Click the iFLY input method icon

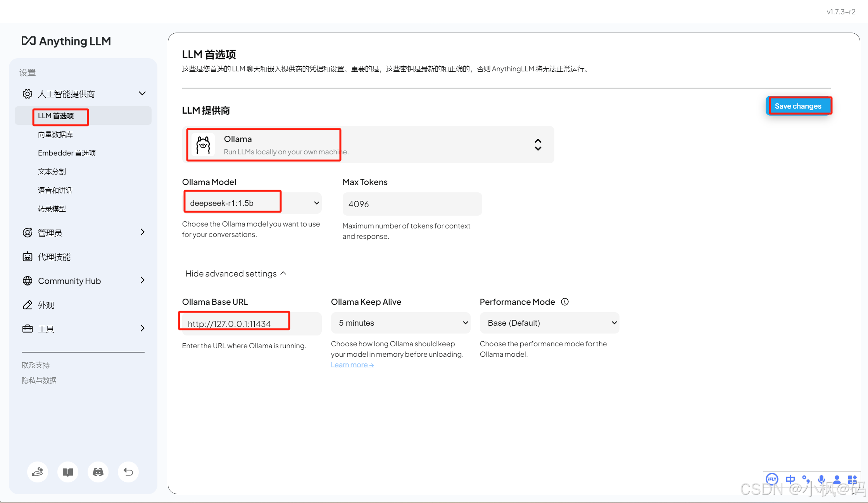point(772,479)
